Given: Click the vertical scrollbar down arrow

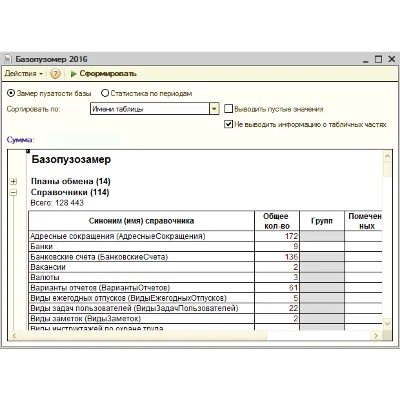Looking at the screenshot, I should coord(387,324).
